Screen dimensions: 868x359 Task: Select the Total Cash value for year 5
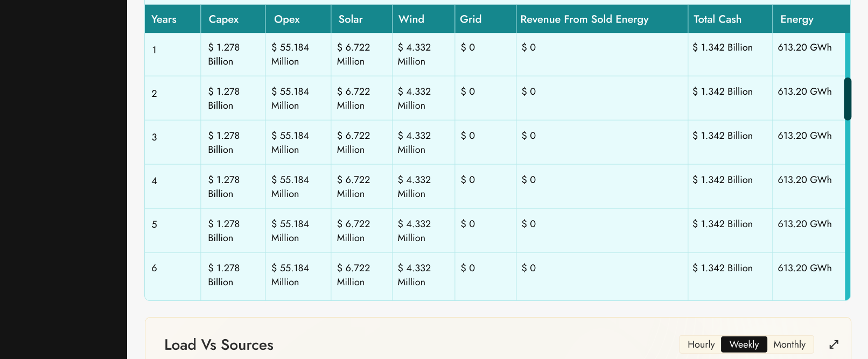point(722,224)
